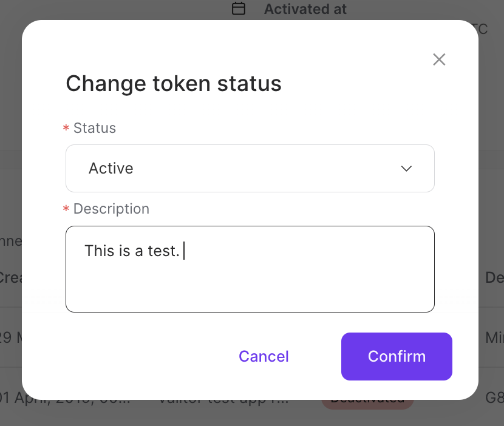Screen dimensions: 504x426
Task: Confirm the token status change
Action: (x=397, y=356)
